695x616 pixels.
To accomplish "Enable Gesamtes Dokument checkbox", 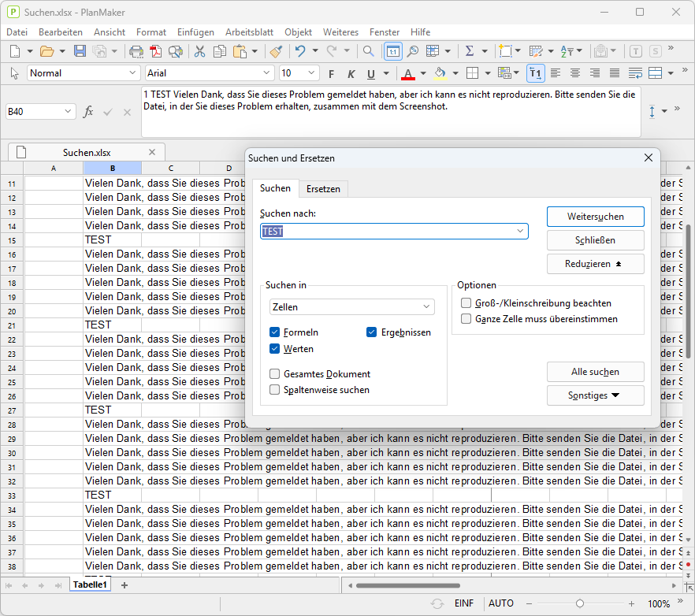I will click(x=275, y=374).
